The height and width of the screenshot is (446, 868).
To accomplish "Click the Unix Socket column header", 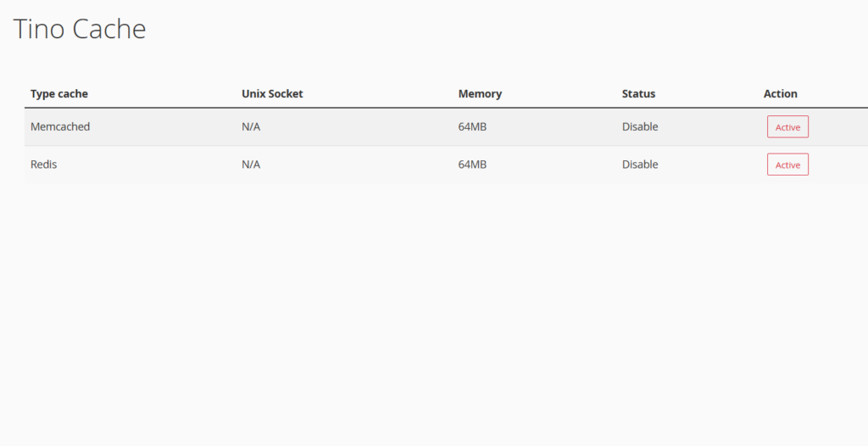I will pos(272,93).
